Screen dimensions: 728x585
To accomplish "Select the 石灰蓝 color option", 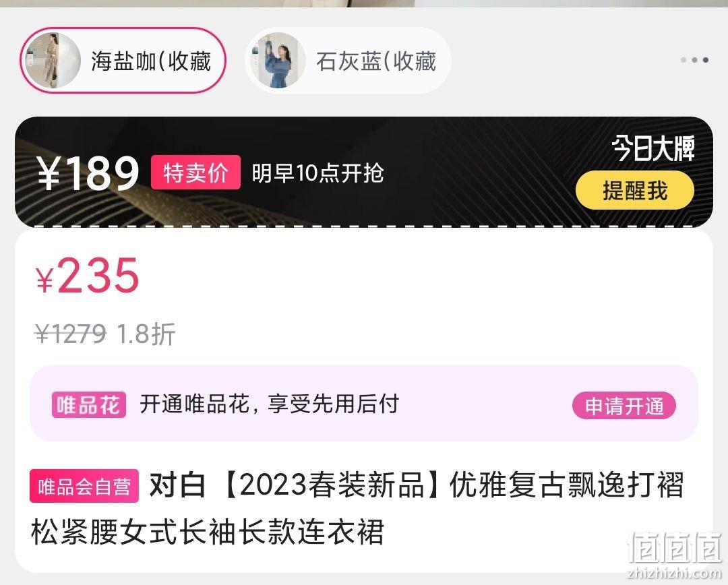I will pyautogui.click(x=348, y=61).
